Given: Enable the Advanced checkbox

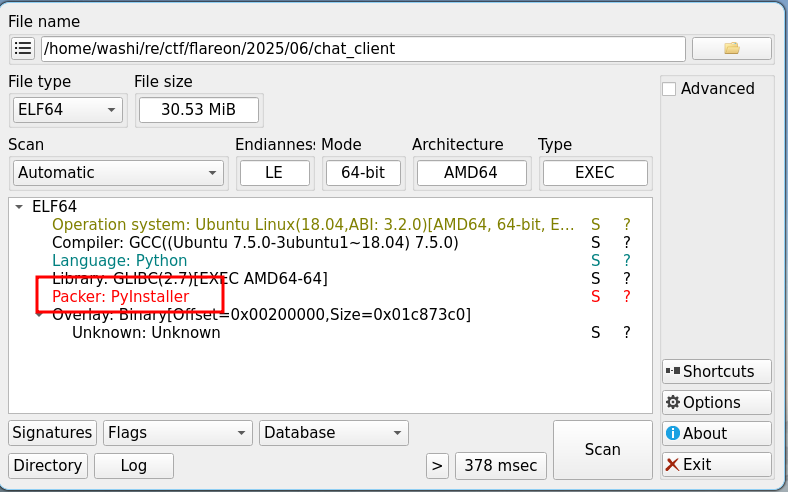Looking at the screenshot, I should 669,89.
